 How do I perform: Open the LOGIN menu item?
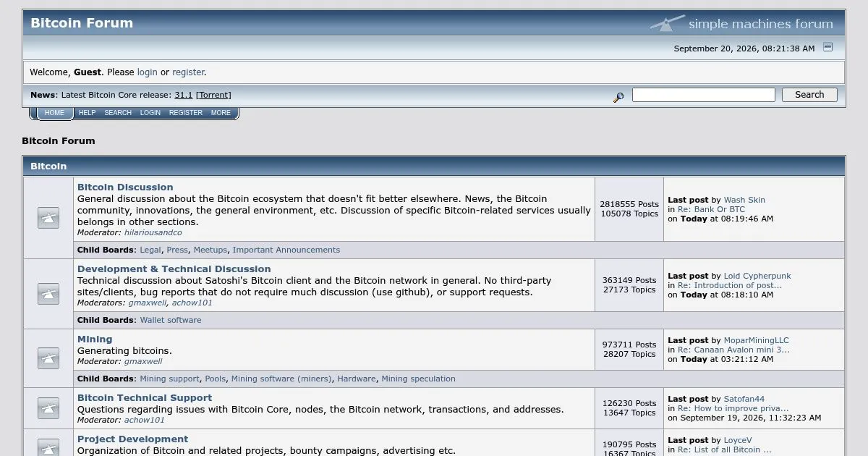click(150, 113)
